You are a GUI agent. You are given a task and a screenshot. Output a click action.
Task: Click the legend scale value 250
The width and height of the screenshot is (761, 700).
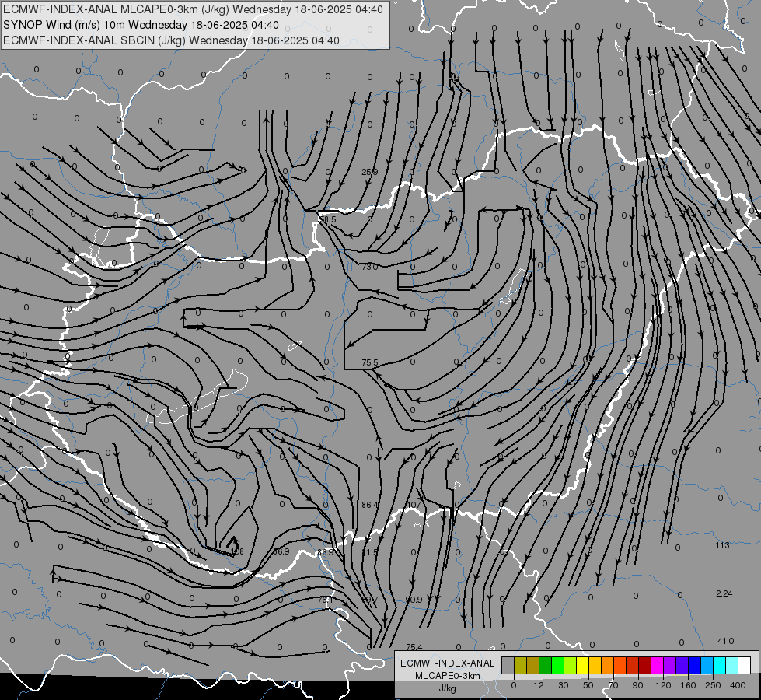[x=713, y=685]
